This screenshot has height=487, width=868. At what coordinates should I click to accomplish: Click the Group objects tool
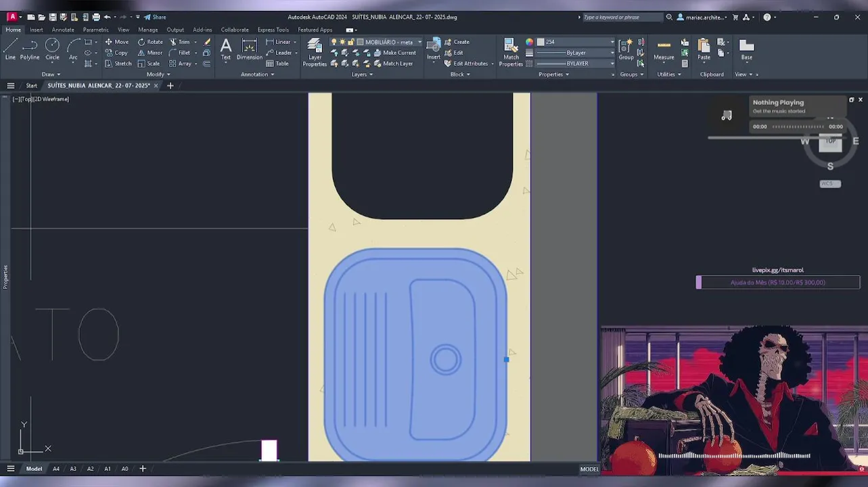point(626,49)
